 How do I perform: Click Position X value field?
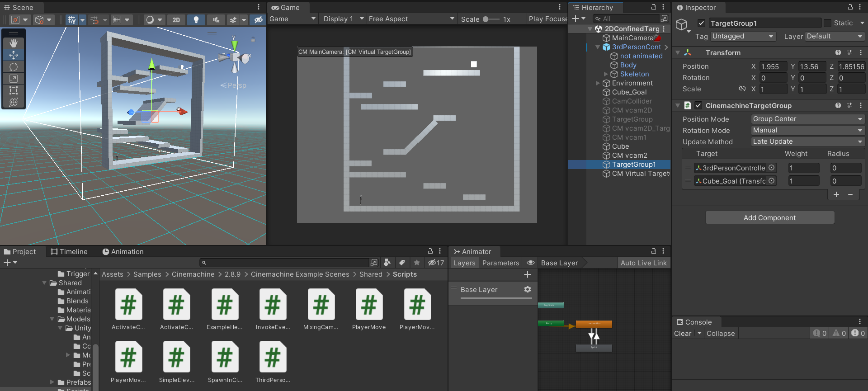click(x=773, y=66)
